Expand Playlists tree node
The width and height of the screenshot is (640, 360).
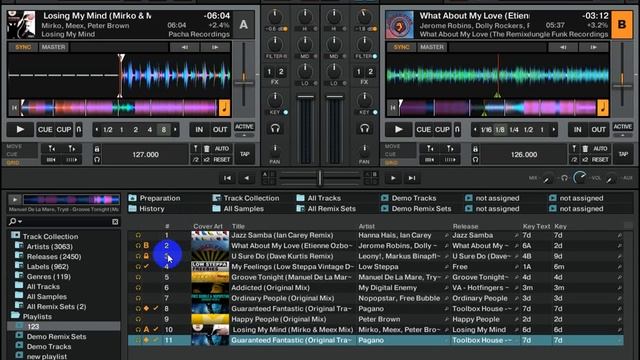(x=15, y=316)
